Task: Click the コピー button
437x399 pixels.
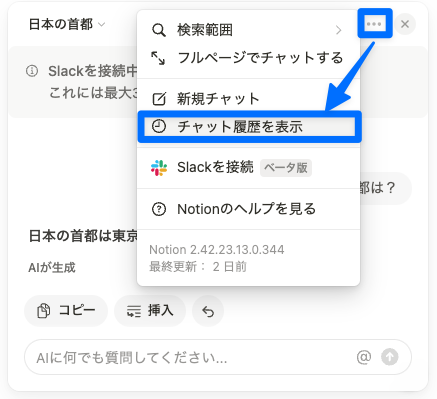Action: [x=66, y=311]
